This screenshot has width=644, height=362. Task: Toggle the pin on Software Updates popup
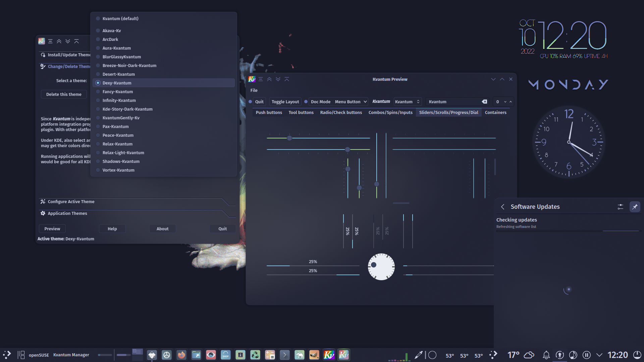[x=635, y=207]
